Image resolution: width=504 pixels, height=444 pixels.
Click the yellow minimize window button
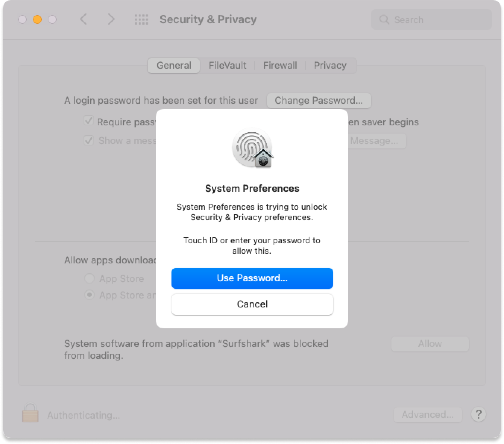(x=37, y=19)
